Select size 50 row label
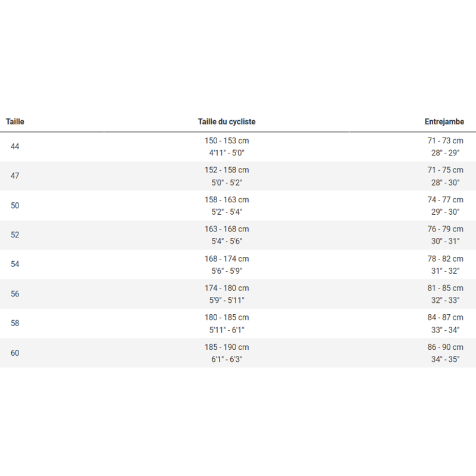This screenshot has width=476, height=476. tap(15, 206)
